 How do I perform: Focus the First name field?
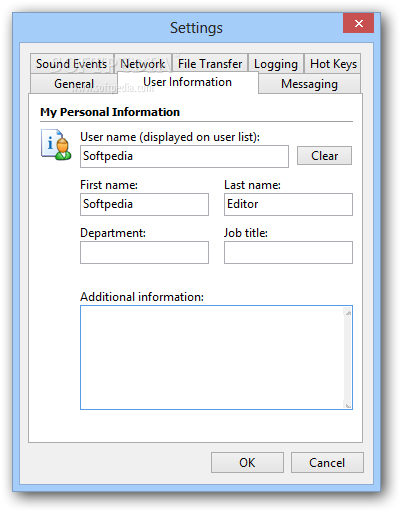click(144, 204)
